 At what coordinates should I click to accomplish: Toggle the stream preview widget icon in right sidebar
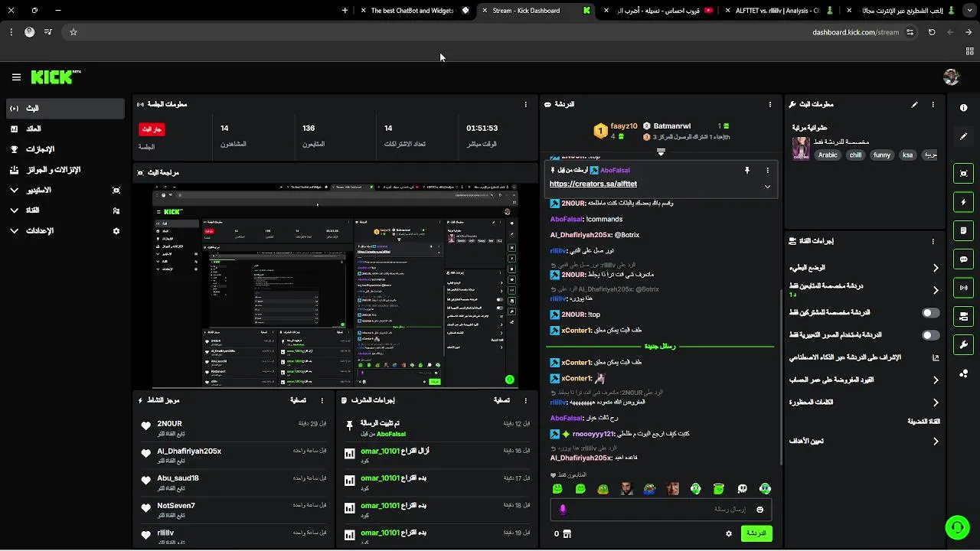(x=963, y=174)
